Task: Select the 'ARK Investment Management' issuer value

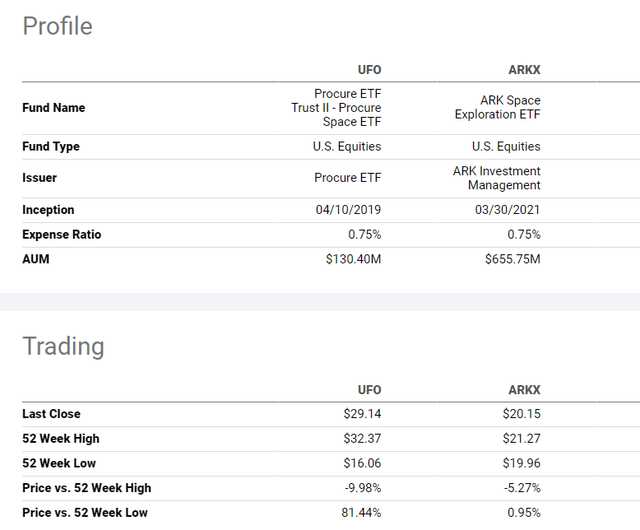Action: pos(497,178)
